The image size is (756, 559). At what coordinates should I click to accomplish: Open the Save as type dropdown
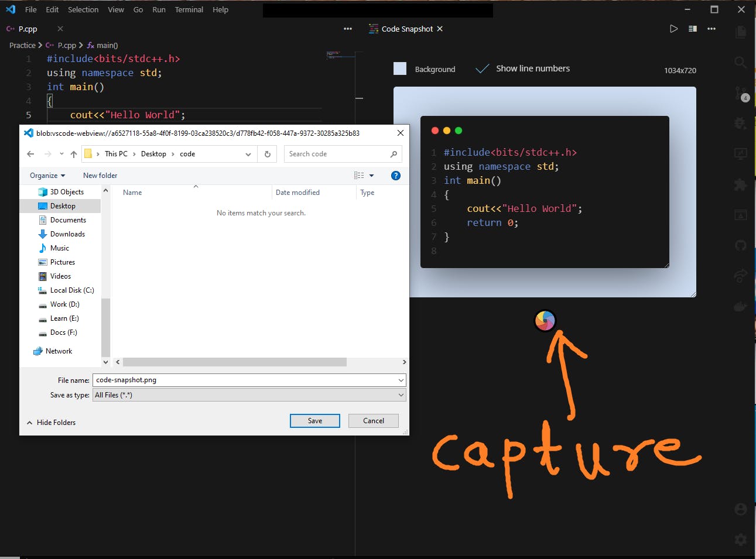(x=249, y=395)
